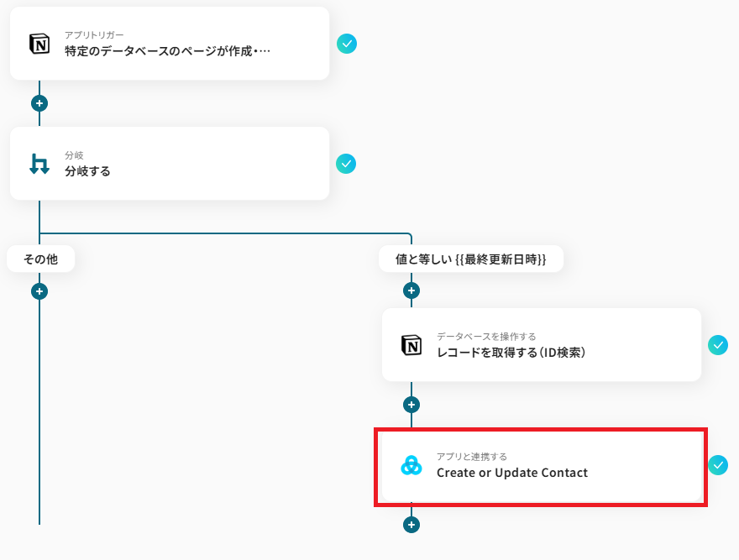This screenshot has height=560, width=739.
Task: Select the 値と等しい {{最終更新日時}} branch label
Action: 470,259
